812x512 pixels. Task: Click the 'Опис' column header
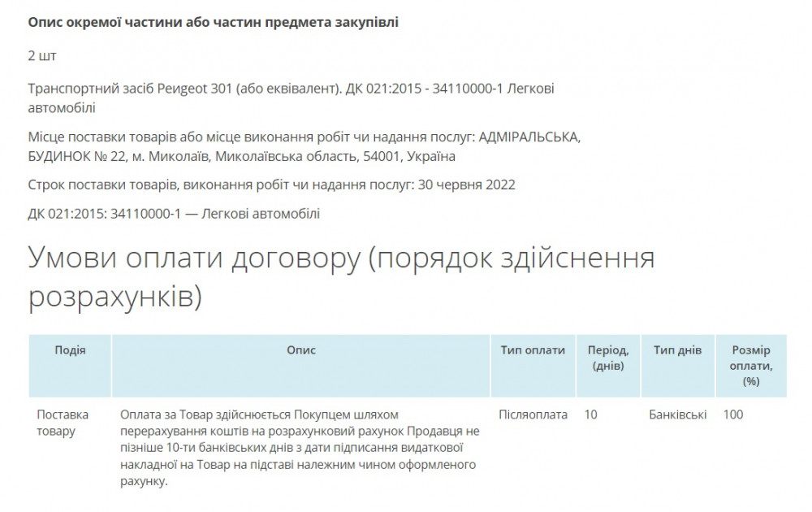tap(300, 350)
